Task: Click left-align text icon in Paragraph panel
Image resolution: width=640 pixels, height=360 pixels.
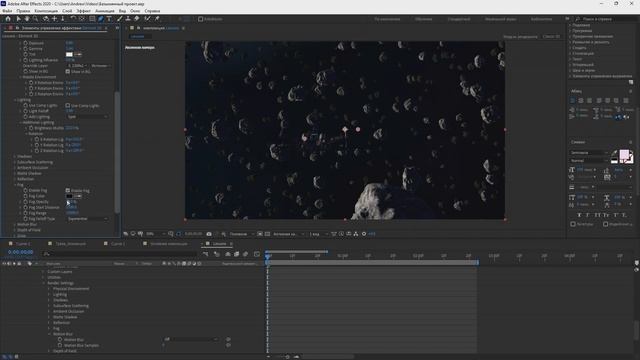Action: click(x=573, y=100)
